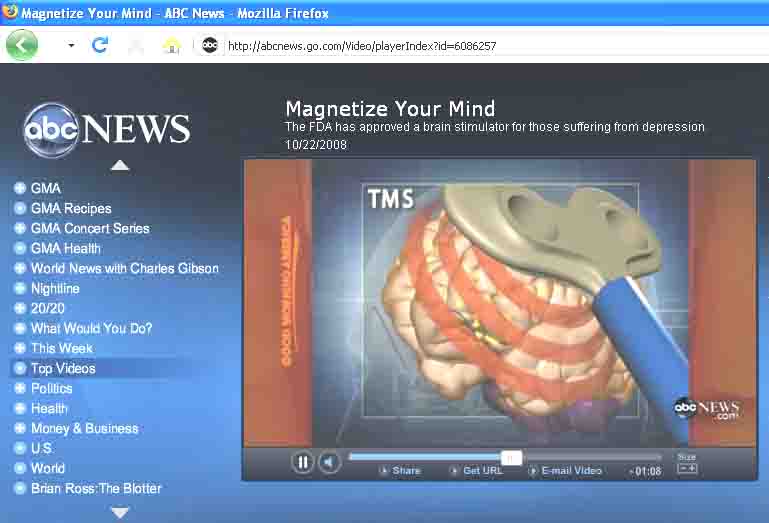Expand World News with Charles Gibson plus icon
This screenshot has height=523, width=769.
(x=20, y=268)
